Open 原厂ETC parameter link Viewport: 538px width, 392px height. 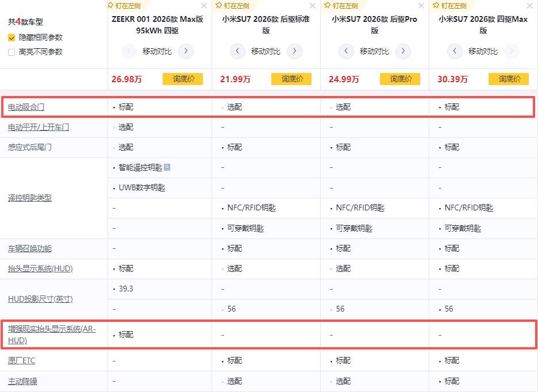(22, 360)
